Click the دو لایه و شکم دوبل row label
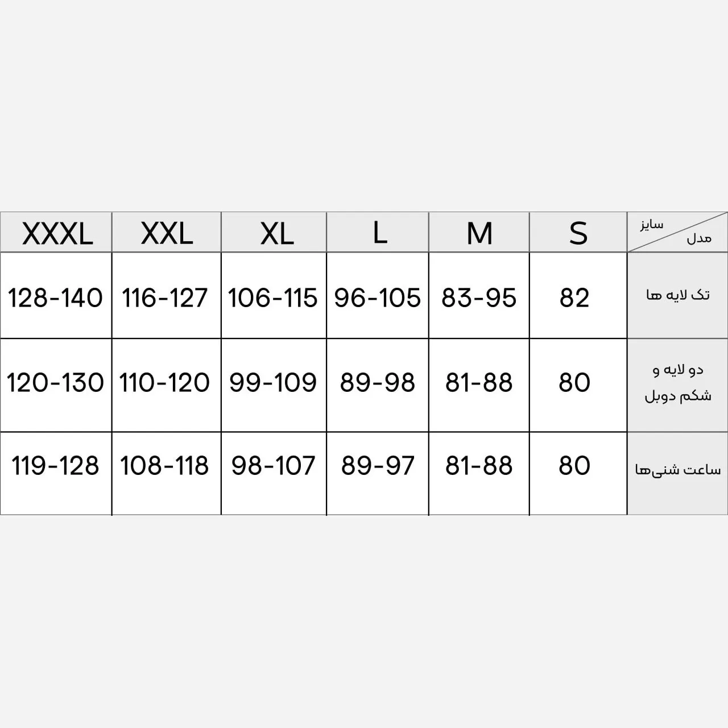Image resolution: width=728 pixels, height=728 pixels. coord(677,383)
